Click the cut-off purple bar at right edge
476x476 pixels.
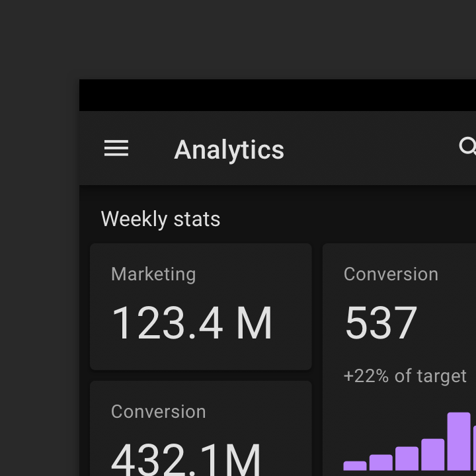(x=474, y=450)
